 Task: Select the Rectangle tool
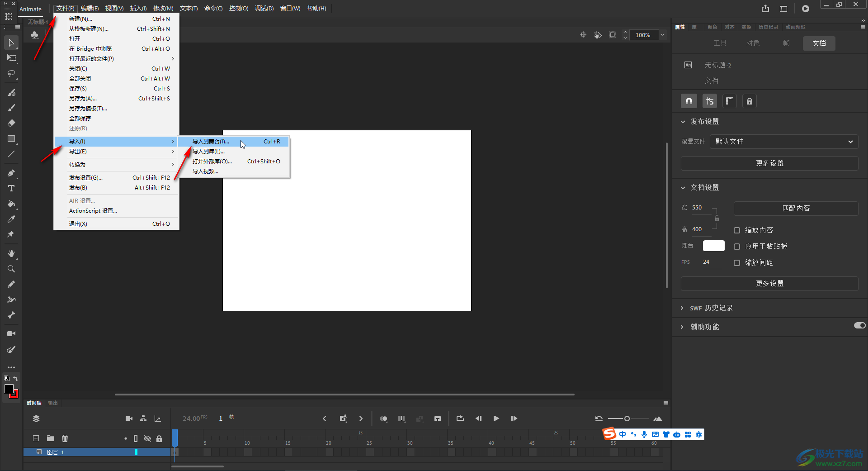(11, 138)
